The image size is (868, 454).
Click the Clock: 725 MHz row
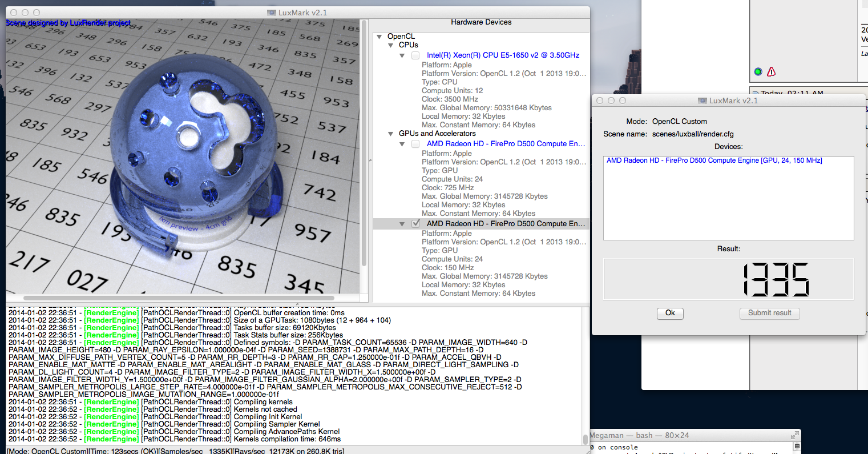pos(447,188)
